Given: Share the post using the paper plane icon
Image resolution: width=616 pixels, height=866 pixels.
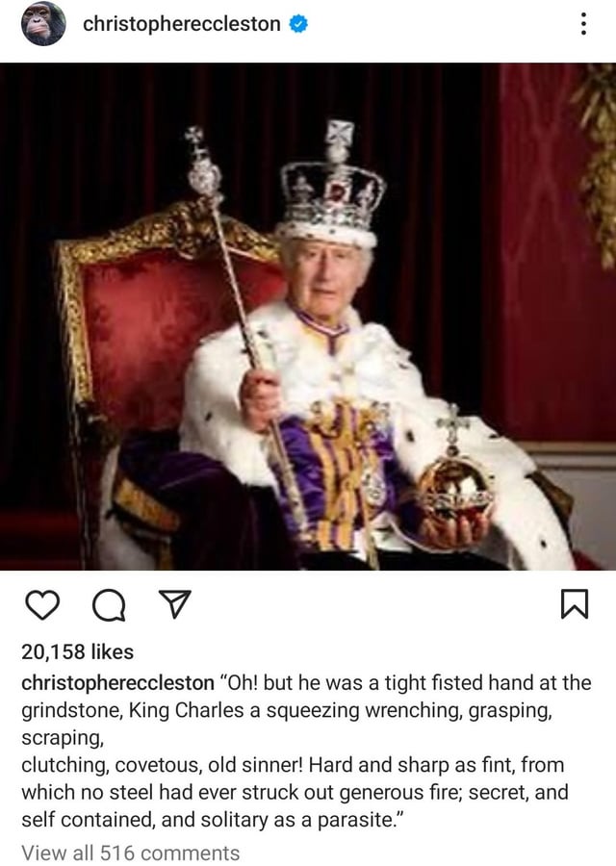Looking at the screenshot, I should (174, 603).
